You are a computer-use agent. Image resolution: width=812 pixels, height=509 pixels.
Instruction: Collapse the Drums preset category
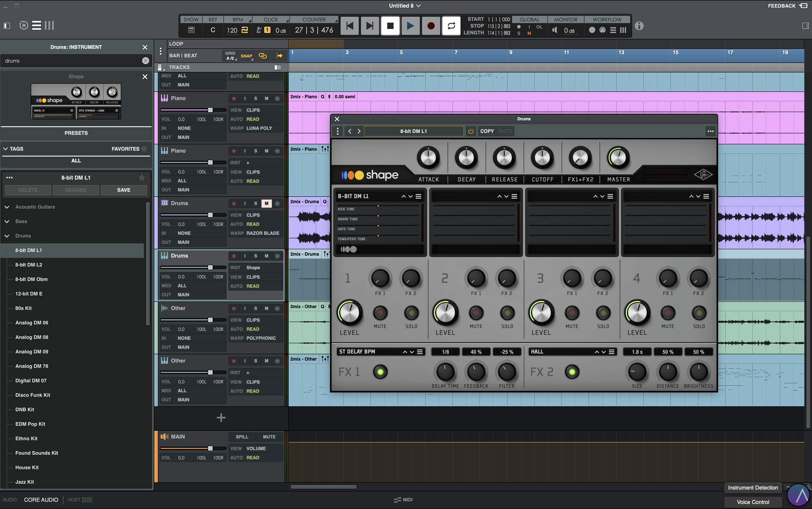point(7,236)
